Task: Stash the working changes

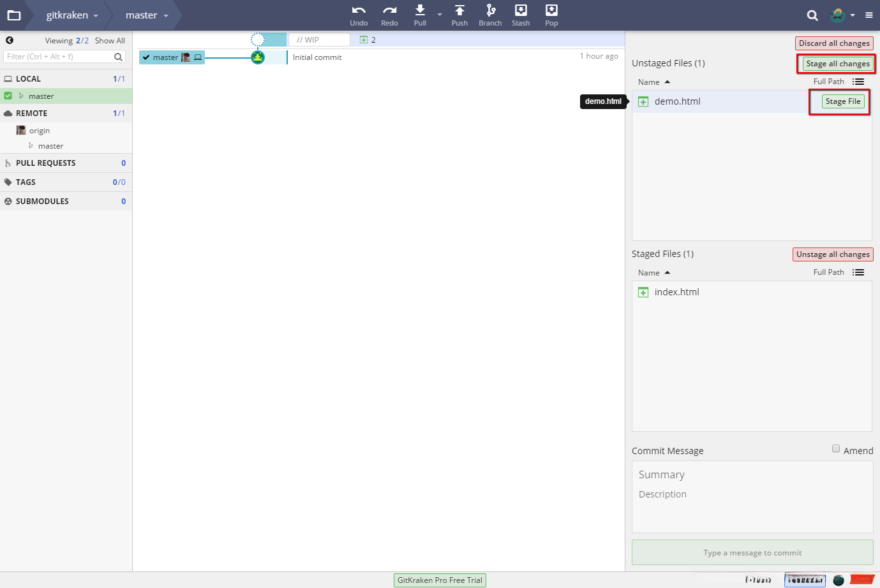Action: pyautogui.click(x=521, y=15)
